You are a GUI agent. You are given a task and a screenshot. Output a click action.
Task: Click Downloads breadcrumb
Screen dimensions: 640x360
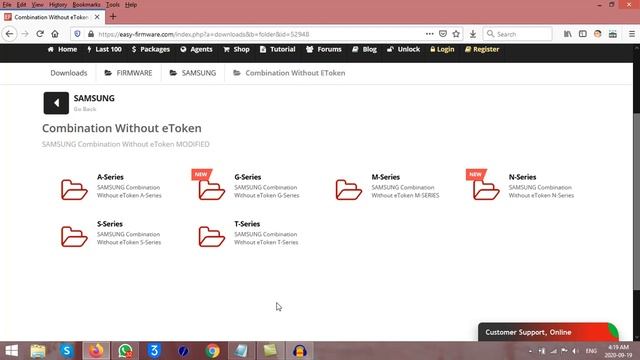point(69,73)
